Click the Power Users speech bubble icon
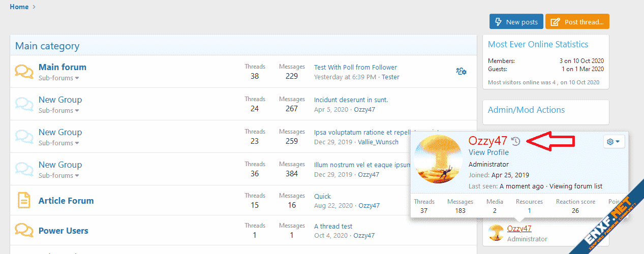 click(x=24, y=230)
